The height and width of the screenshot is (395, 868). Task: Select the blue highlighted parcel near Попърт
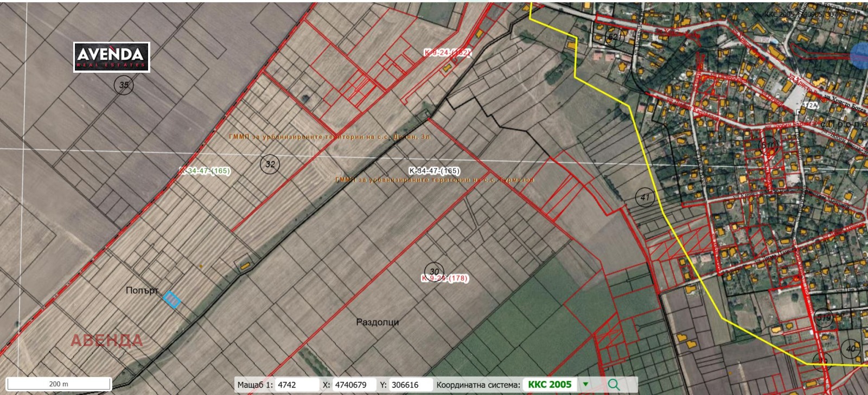[172, 300]
